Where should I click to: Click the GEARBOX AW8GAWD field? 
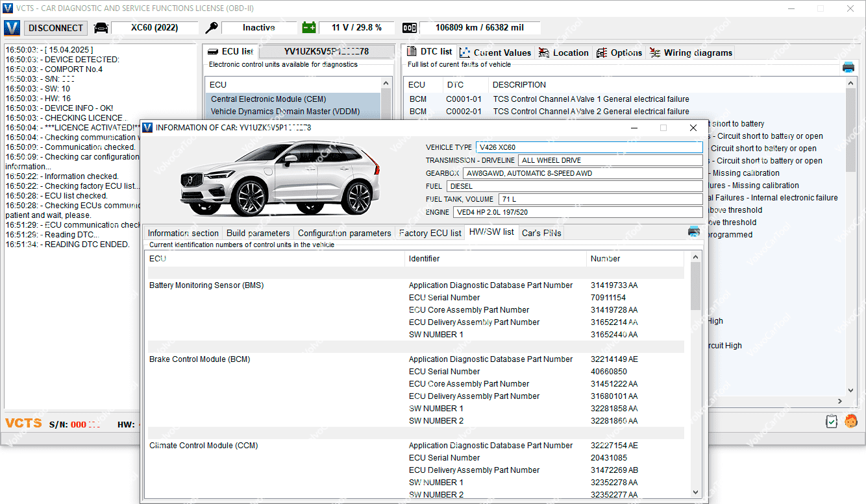point(582,173)
